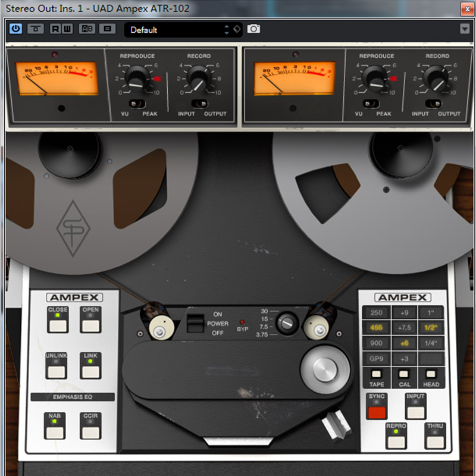
Task: Click the left tape tension roller
Action: [161, 328]
